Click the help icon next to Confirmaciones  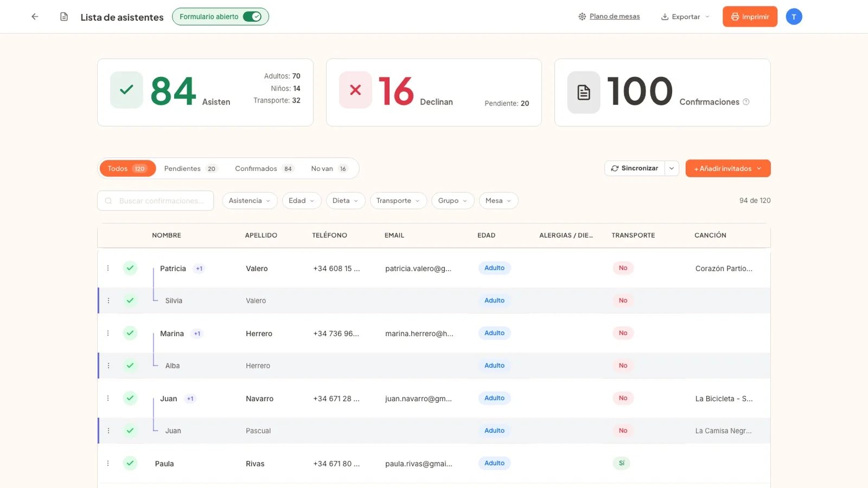[x=746, y=102]
